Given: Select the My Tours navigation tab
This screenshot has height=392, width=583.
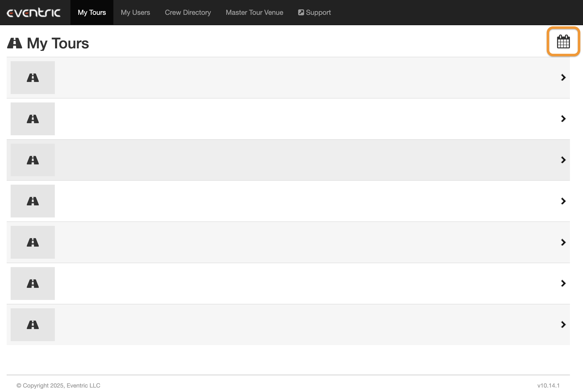Looking at the screenshot, I should [x=92, y=13].
